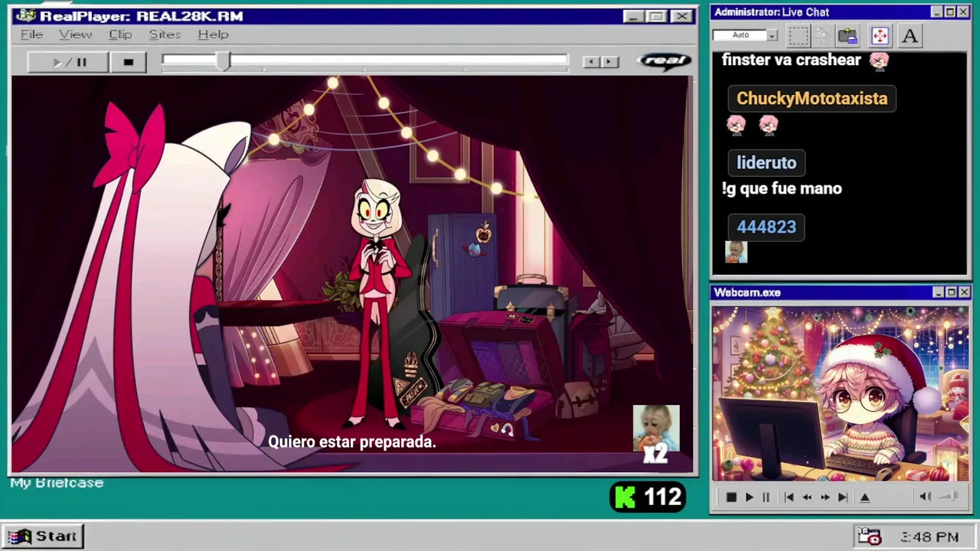The image size is (980, 551).
Task: Select the chat message '!g que fue mano'
Action: tap(782, 188)
